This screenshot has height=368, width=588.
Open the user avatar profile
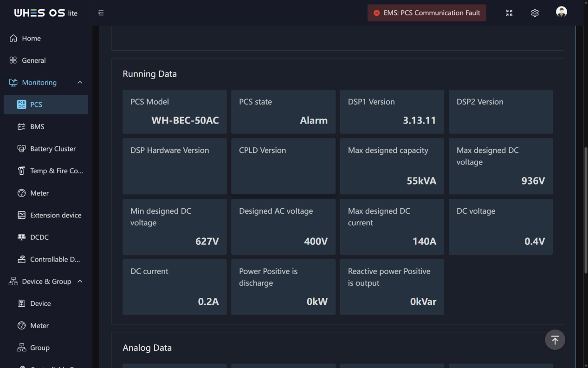coord(562,13)
